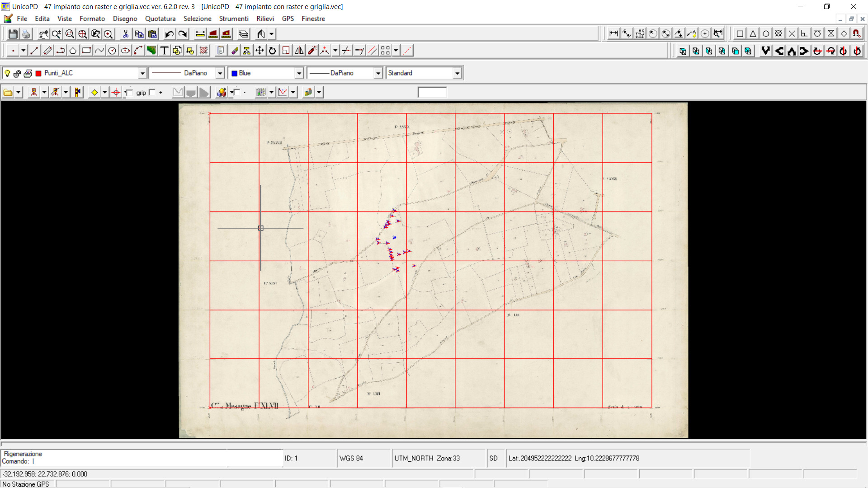
Task: Choose the Text tool
Action: (x=164, y=51)
